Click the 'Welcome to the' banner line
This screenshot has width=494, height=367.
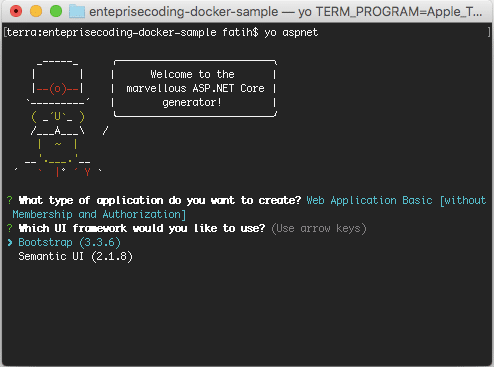point(192,74)
